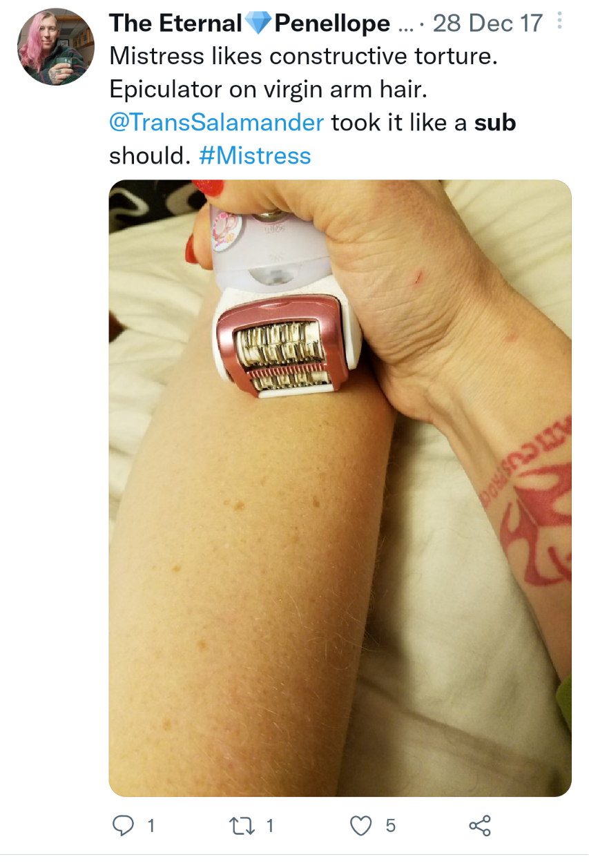This screenshot has width=589, height=868.
Task: Open the pink-haired profile avatar
Action: [56, 46]
